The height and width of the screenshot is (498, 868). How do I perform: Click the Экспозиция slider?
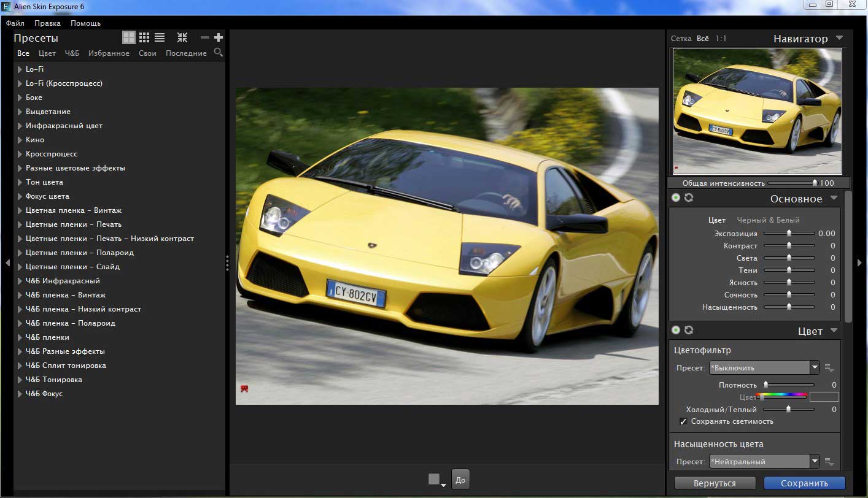(789, 234)
